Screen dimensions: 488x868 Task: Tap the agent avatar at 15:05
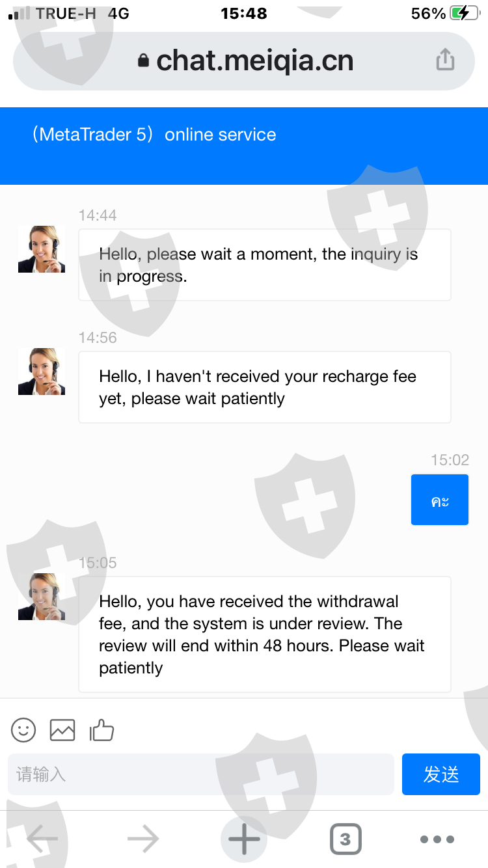pyautogui.click(x=42, y=597)
